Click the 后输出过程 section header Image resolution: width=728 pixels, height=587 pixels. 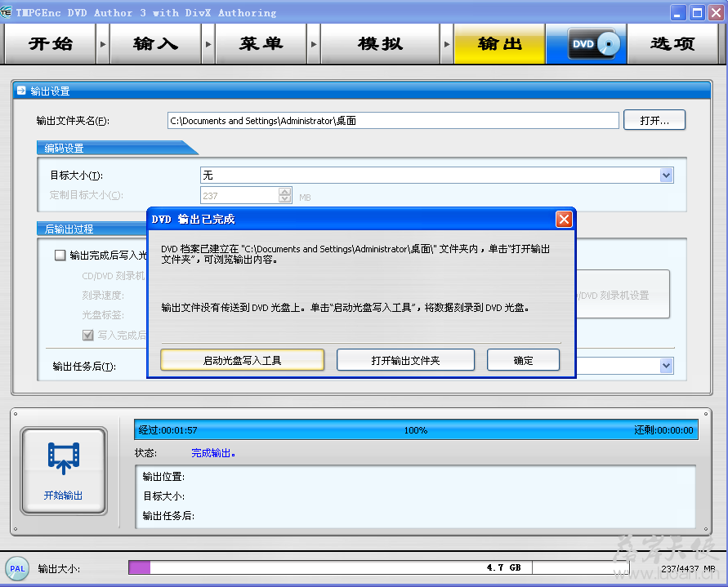click(x=92, y=229)
